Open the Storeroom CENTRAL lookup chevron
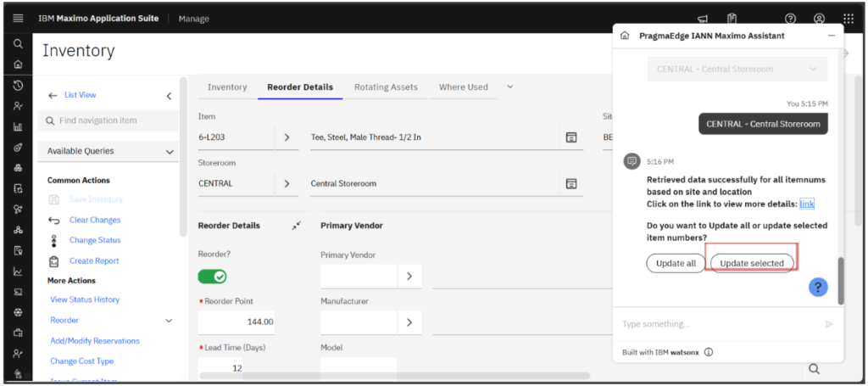The height and width of the screenshot is (386, 868). [x=287, y=183]
